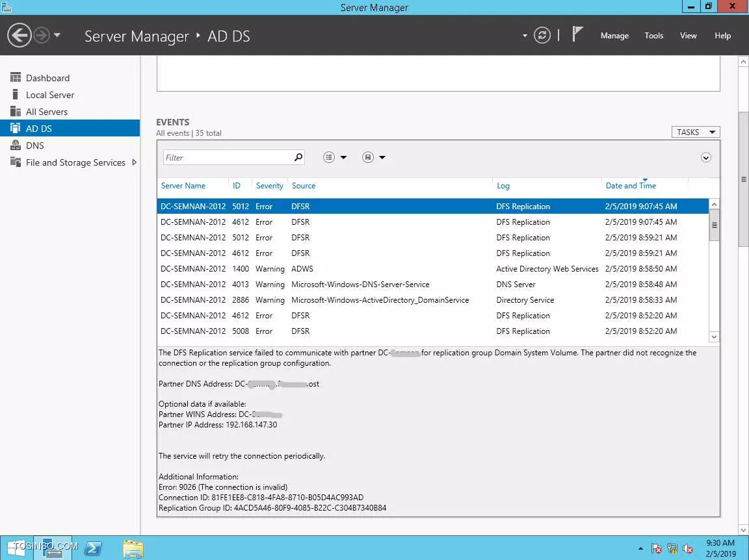
Task: Click the Action Center flag tray icon
Action: coord(656,548)
